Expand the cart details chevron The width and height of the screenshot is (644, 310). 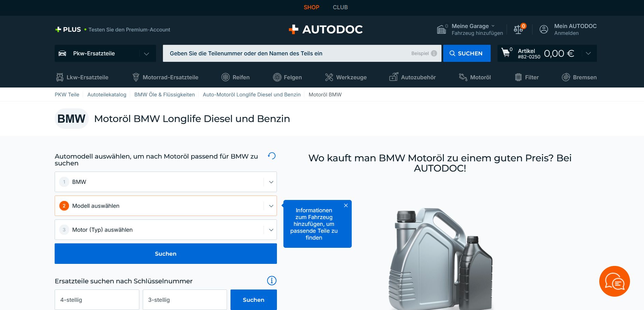[588, 53]
